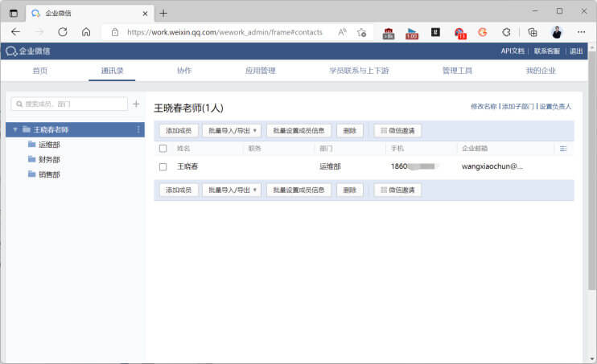Collapse the 王晓春老师 department tree

click(15, 129)
